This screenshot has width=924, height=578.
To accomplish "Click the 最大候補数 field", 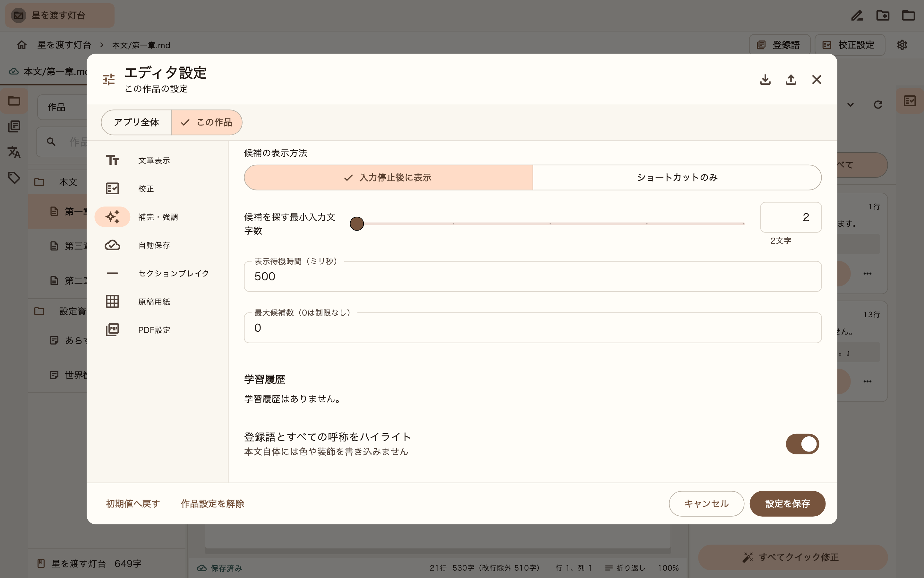I will [533, 328].
